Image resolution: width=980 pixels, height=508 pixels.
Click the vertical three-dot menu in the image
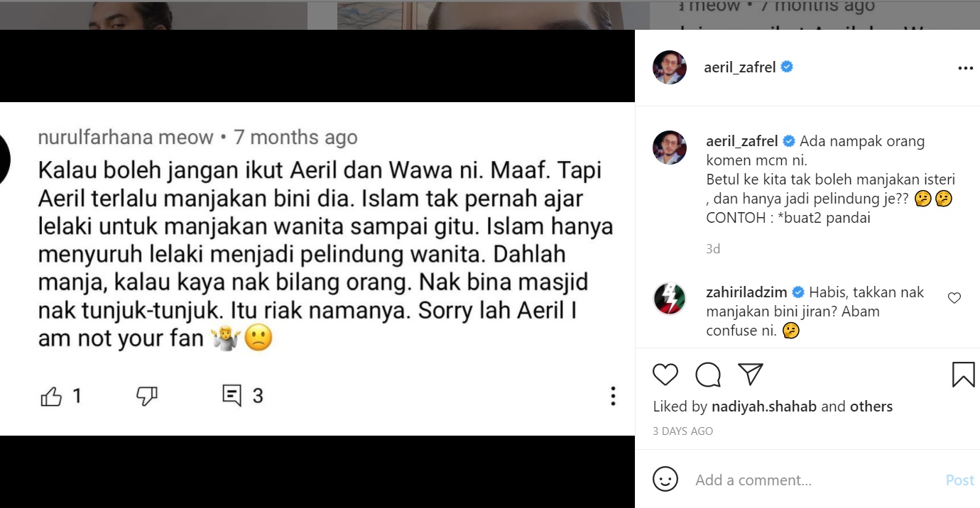tap(613, 396)
